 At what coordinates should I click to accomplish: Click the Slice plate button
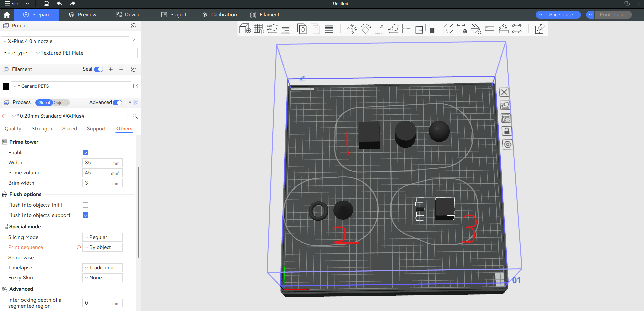[x=561, y=15]
